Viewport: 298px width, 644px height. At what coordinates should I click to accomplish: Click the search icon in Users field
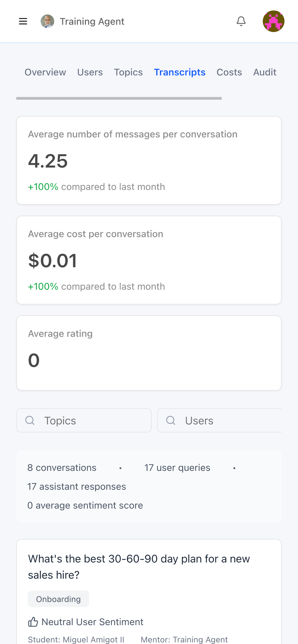[x=171, y=421]
